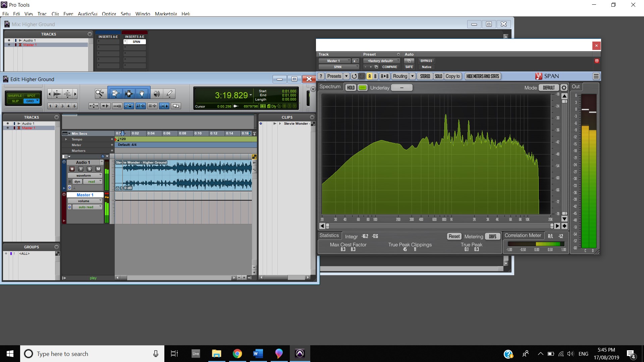644x362 pixels.
Task: Record-enable the Audio 1 track
Action: click(72, 169)
